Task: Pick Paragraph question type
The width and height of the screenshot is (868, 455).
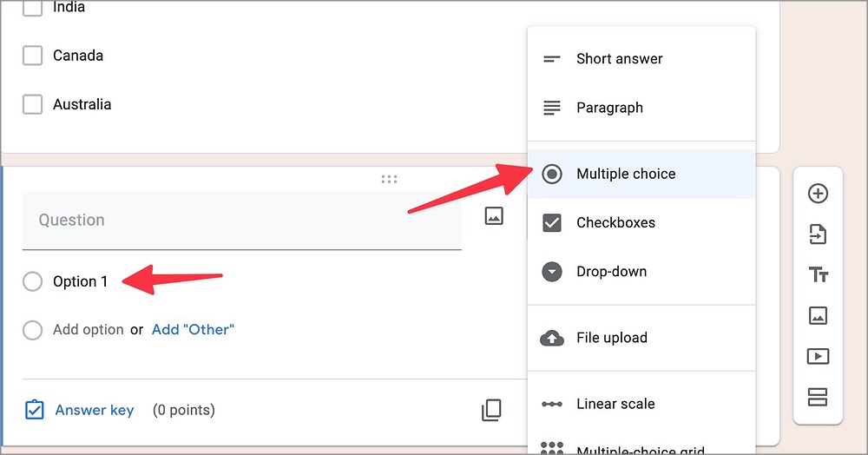Action: 609,108
